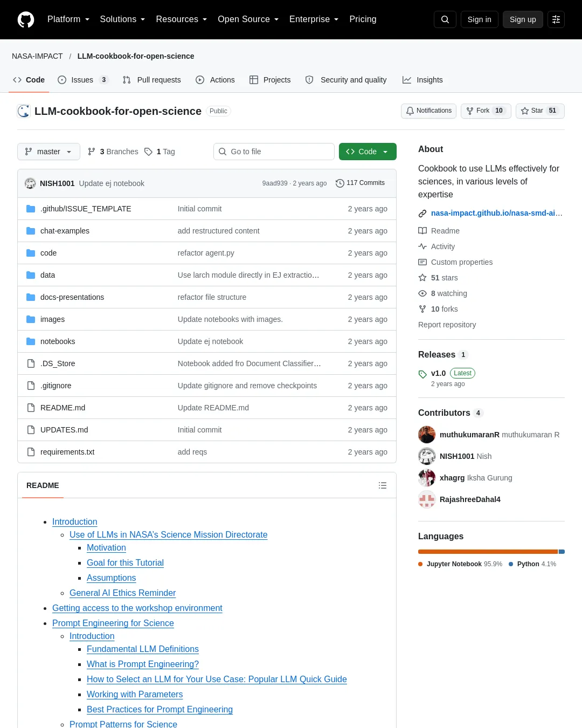Open muthukumaranR contributor avatar
This screenshot has height=728, width=582.
point(427,435)
